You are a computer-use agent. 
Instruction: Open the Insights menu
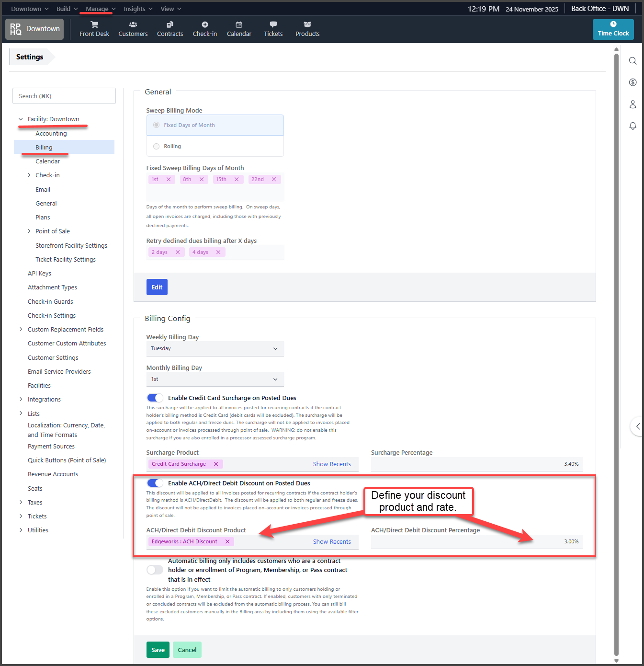point(138,9)
